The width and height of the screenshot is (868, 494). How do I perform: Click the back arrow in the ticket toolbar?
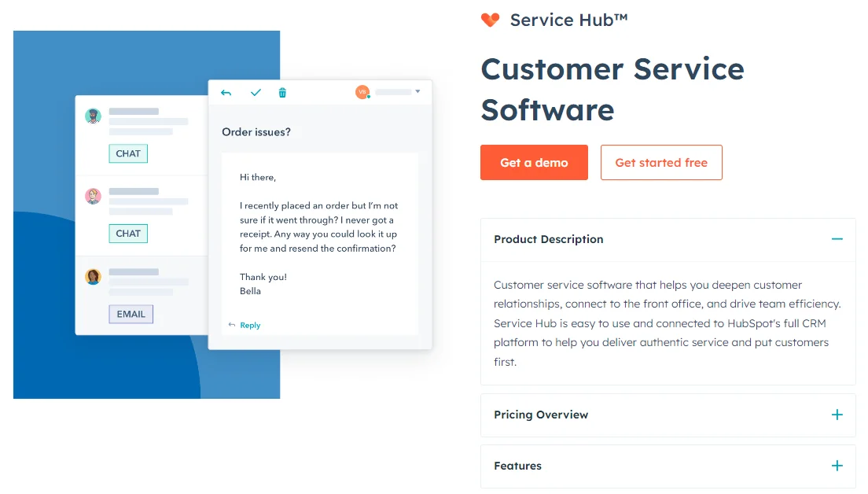click(x=226, y=92)
